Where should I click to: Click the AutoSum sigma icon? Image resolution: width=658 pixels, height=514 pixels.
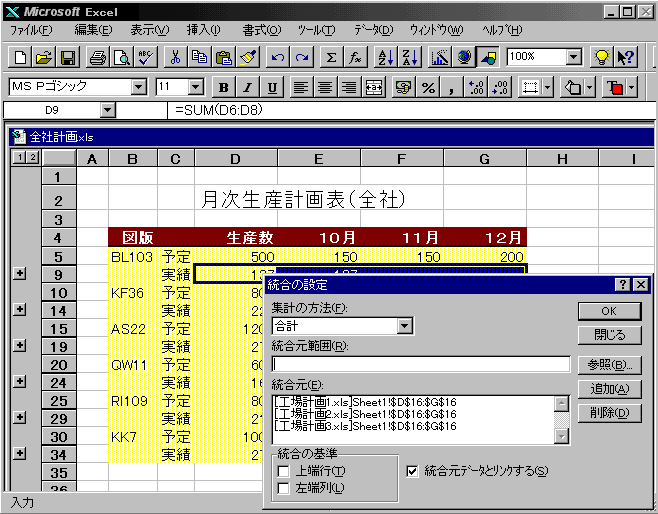pyautogui.click(x=331, y=58)
